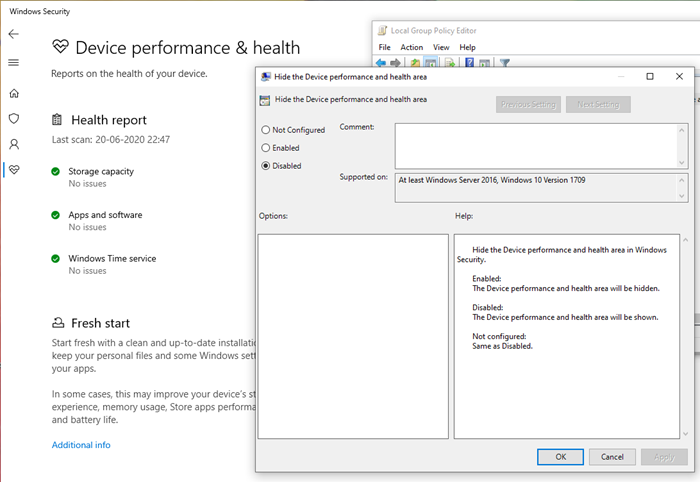Click the Previous Setting button
The height and width of the screenshot is (482, 700).
pos(528,104)
